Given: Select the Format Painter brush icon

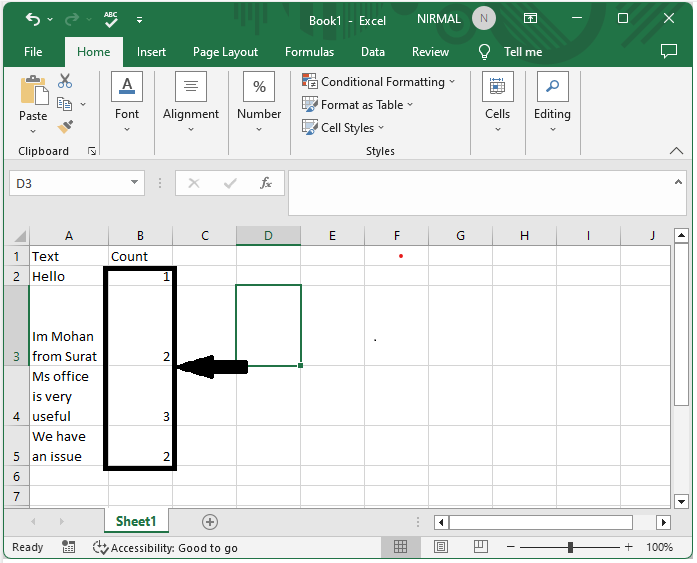Looking at the screenshot, I should click(x=65, y=127).
